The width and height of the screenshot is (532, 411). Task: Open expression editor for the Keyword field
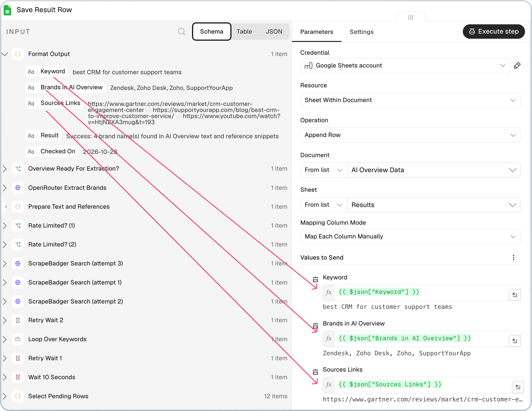tap(515, 295)
